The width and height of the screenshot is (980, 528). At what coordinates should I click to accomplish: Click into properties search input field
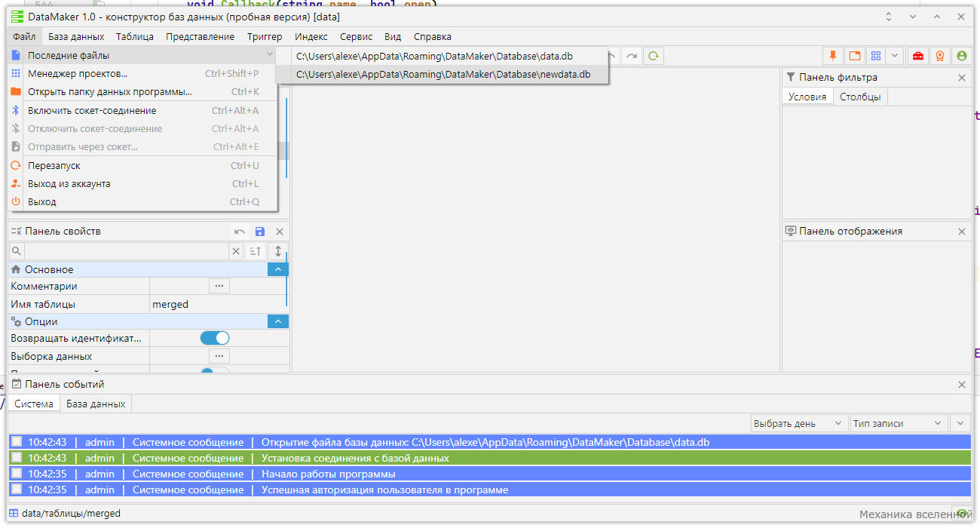pos(127,251)
